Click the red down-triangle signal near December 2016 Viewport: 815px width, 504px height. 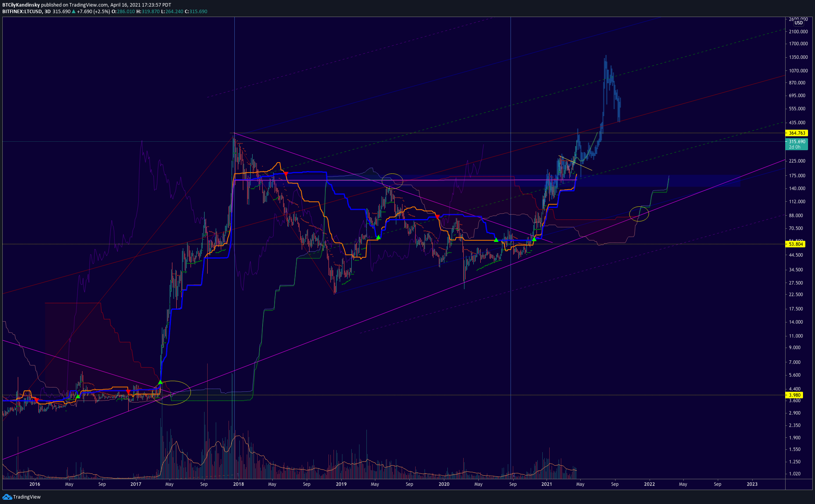click(x=128, y=392)
